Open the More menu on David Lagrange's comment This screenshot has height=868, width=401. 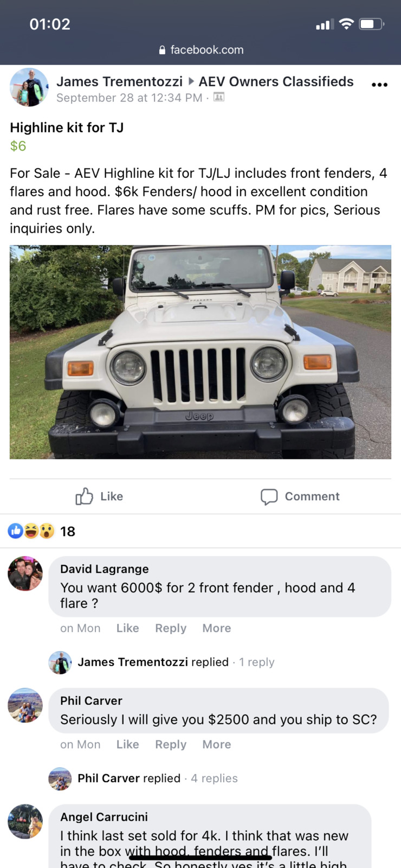(x=217, y=628)
